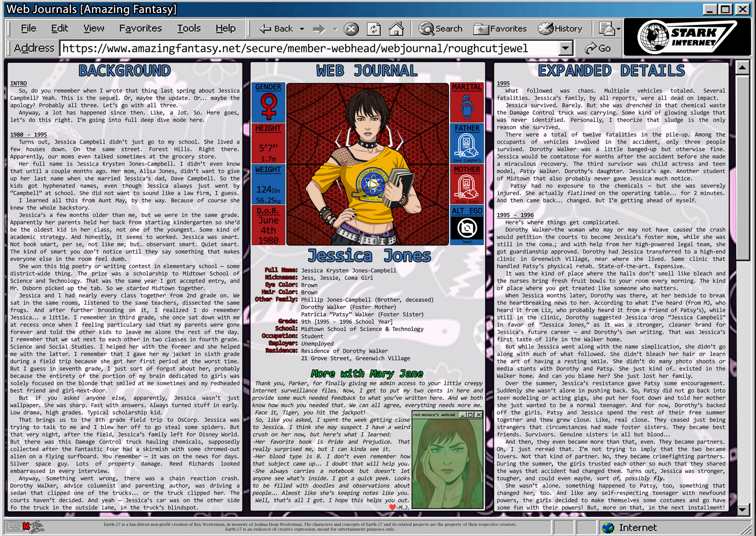
Task: Open the View menu
Action: pyautogui.click(x=94, y=28)
